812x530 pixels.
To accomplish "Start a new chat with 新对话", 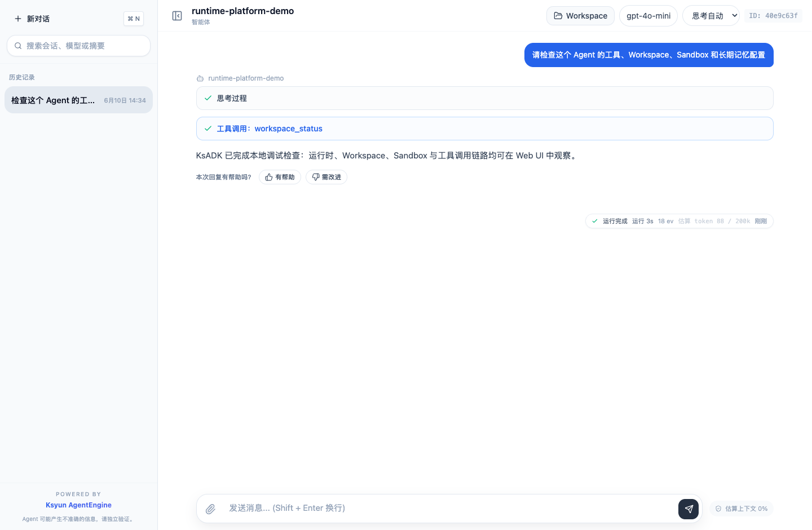I will coord(32,19).
